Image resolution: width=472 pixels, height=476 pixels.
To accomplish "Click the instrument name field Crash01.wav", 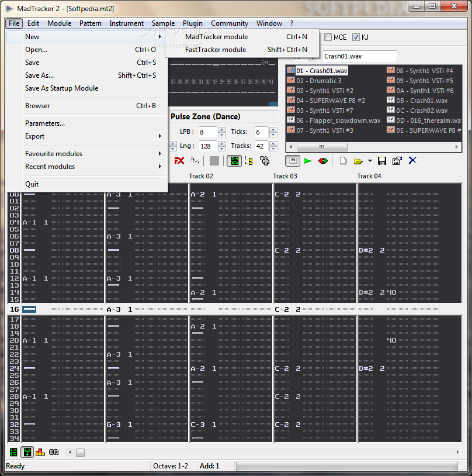I will click(359, 56).
